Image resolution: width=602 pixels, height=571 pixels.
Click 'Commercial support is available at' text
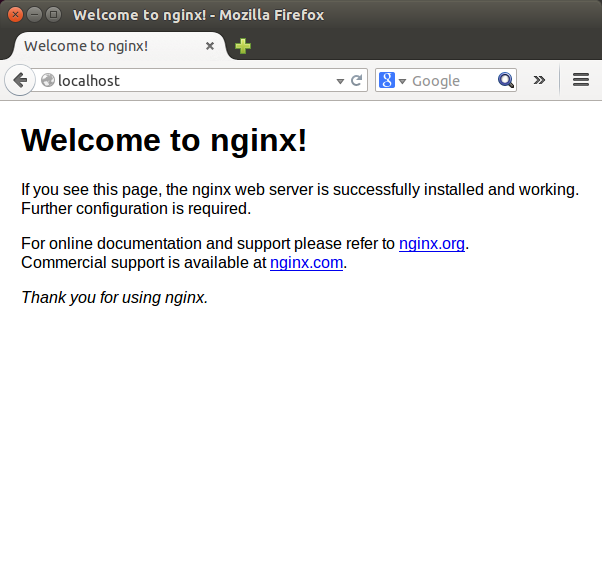tap(143, 263)
